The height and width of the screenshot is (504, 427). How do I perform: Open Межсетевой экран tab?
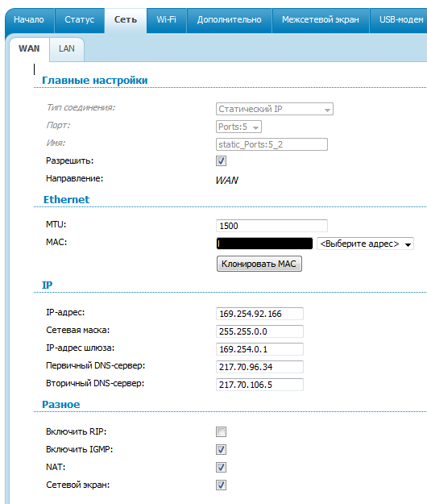(x=321, y=20)
